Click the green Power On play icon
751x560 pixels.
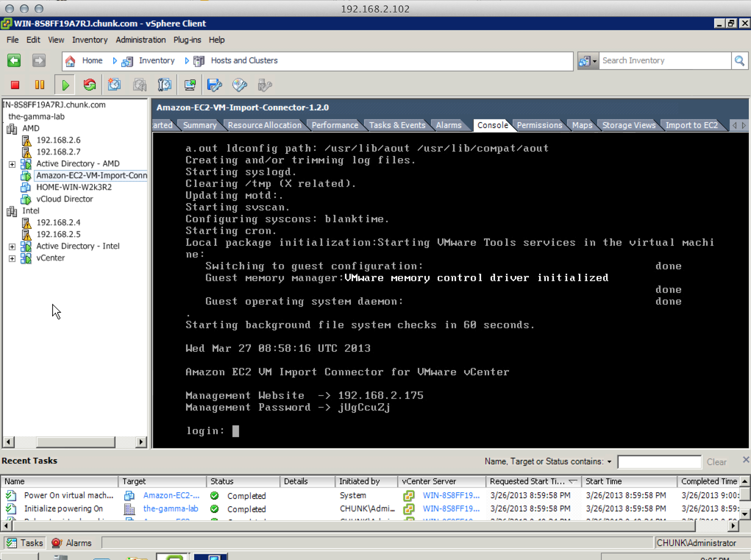pos(65,85)
